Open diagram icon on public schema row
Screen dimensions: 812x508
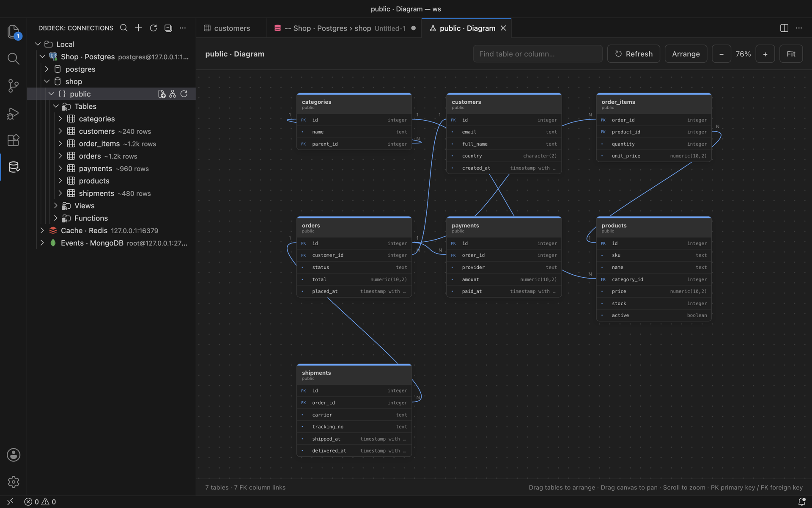pyautogui.click(x=173, y=94)
